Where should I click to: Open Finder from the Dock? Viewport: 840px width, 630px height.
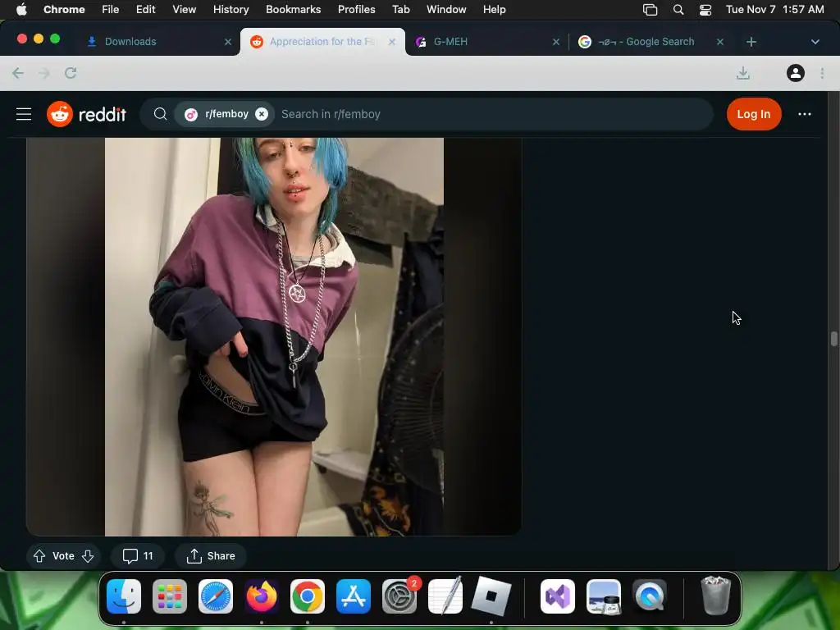pyautogui.click(x=124, y=596)
